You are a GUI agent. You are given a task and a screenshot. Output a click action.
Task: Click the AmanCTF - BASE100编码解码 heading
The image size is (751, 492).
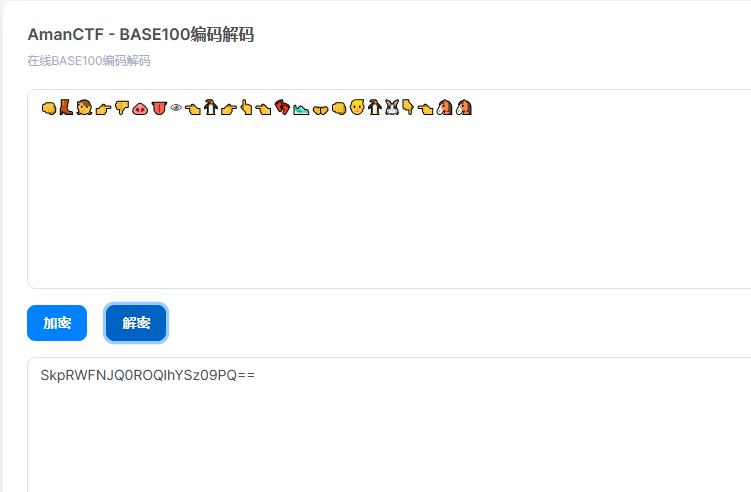pos(141,34)
